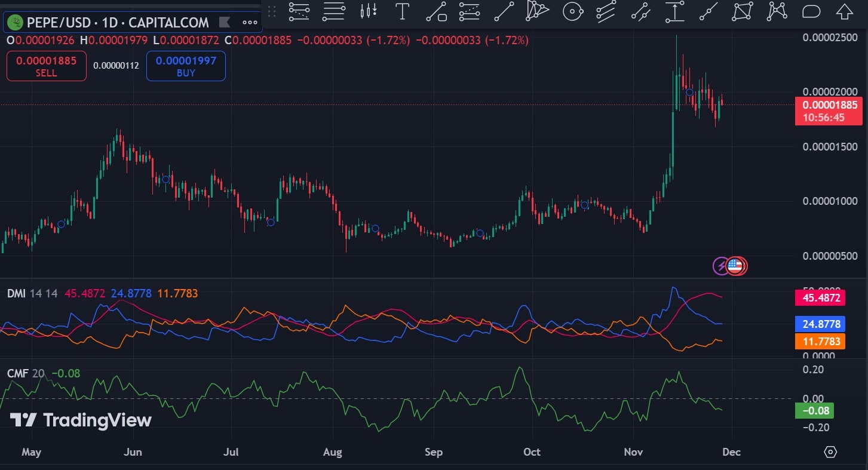
Task: Click the blue circle marker in mid-November
Action: click(689, 92)
